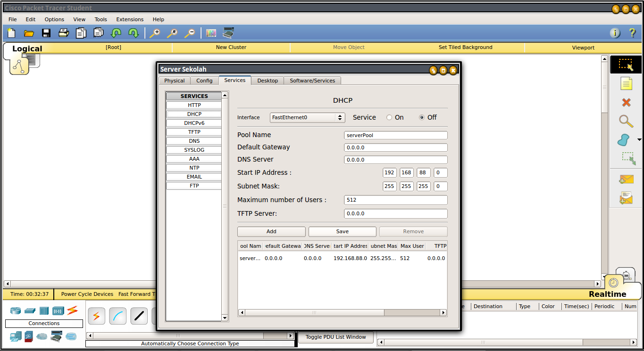Save the network with floppy icon

46,33
